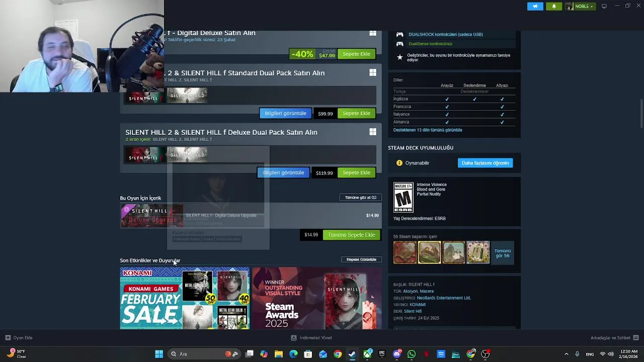Add Digital Deluxe edition at $47.99 to cart
The image size is (644, 362).
(356, 54)
